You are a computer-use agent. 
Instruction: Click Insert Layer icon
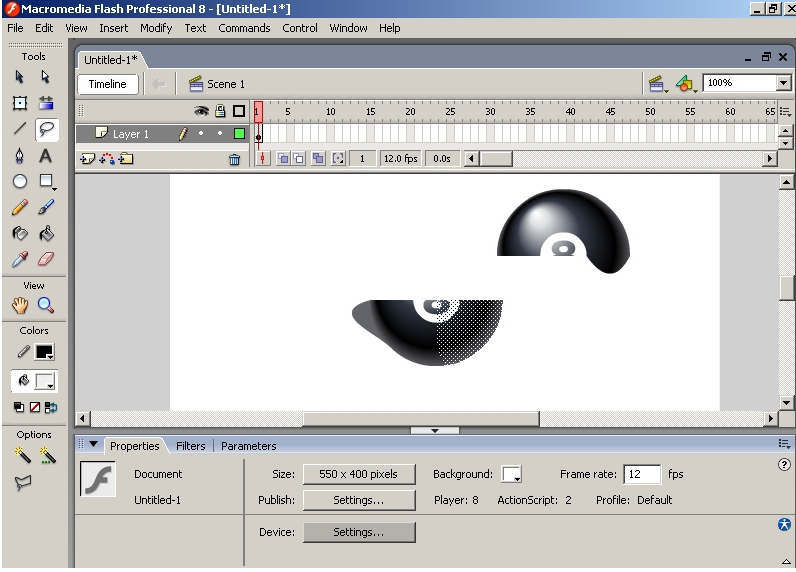click(x=87, y=159)
